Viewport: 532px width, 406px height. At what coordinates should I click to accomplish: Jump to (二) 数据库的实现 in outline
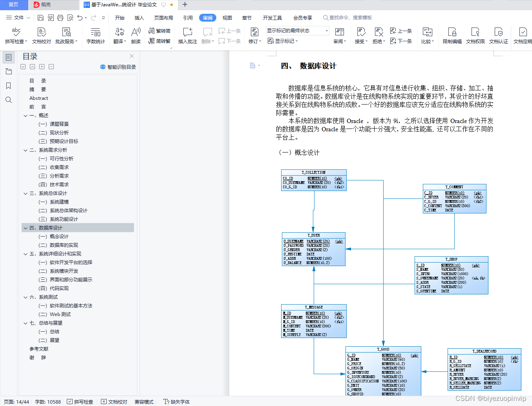click(x=59, y=245)
